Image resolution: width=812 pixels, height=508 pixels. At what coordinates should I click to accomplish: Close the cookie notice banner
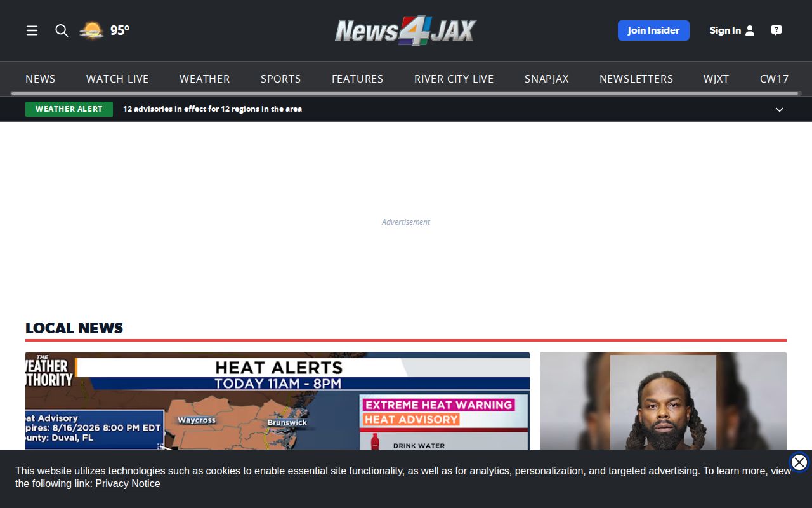pos(799,462)
